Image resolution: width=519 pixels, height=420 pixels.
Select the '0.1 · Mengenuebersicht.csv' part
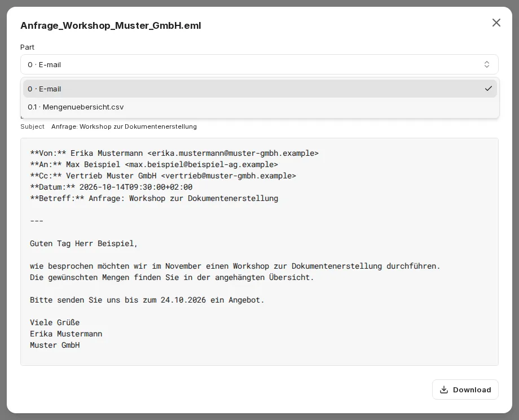coord(260,107)
